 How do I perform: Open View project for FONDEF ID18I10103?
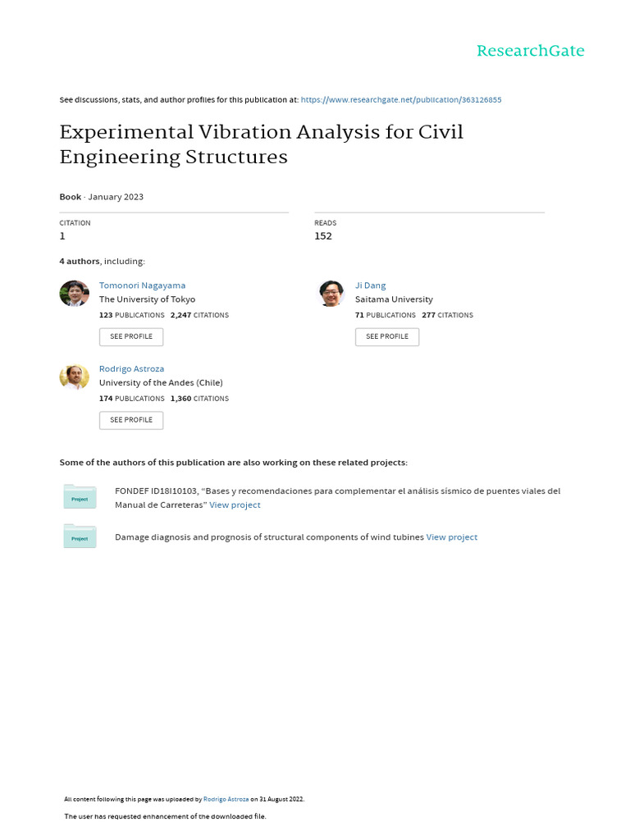235,505
